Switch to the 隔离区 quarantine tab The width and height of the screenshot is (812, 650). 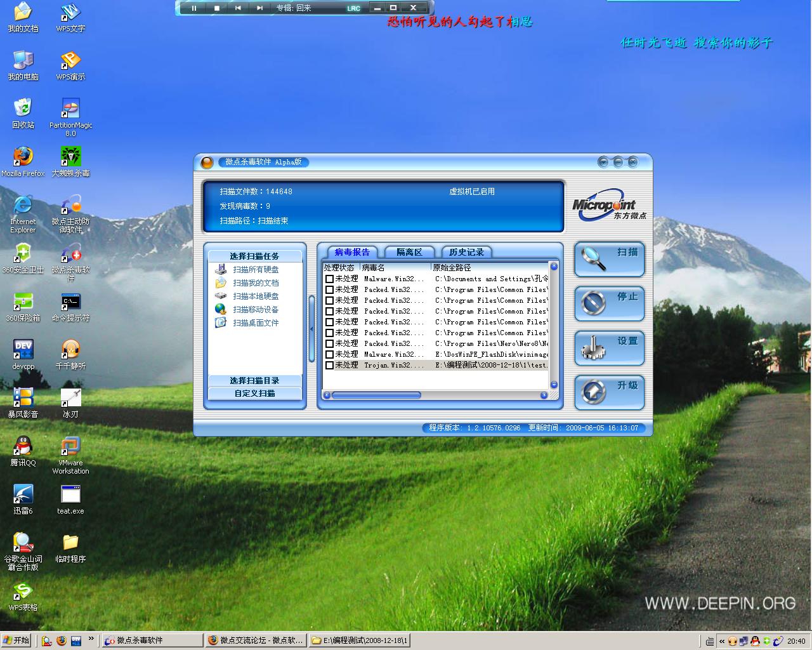(x=409, y=252)
